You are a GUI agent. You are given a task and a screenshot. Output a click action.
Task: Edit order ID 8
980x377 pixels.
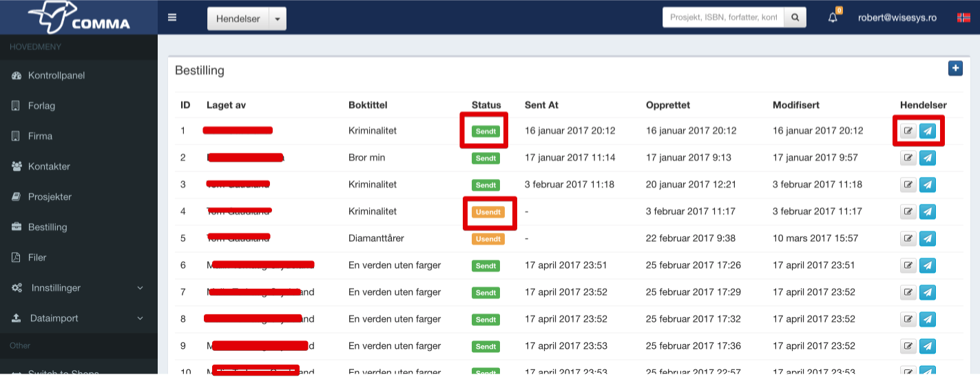point(908,319)
